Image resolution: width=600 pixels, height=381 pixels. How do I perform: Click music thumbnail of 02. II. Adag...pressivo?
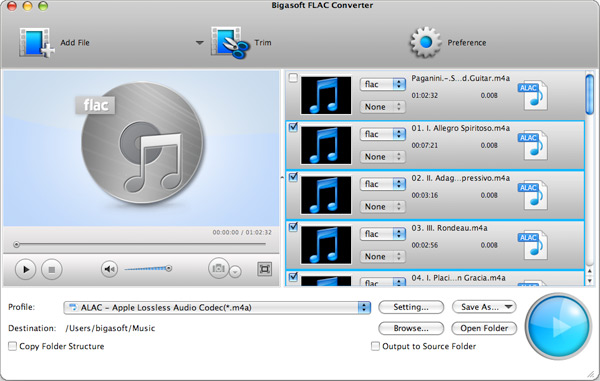click(x=326, y=195)
